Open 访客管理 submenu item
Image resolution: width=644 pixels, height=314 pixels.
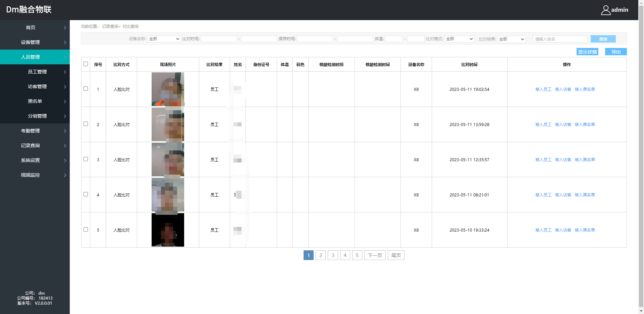[37, 86]
